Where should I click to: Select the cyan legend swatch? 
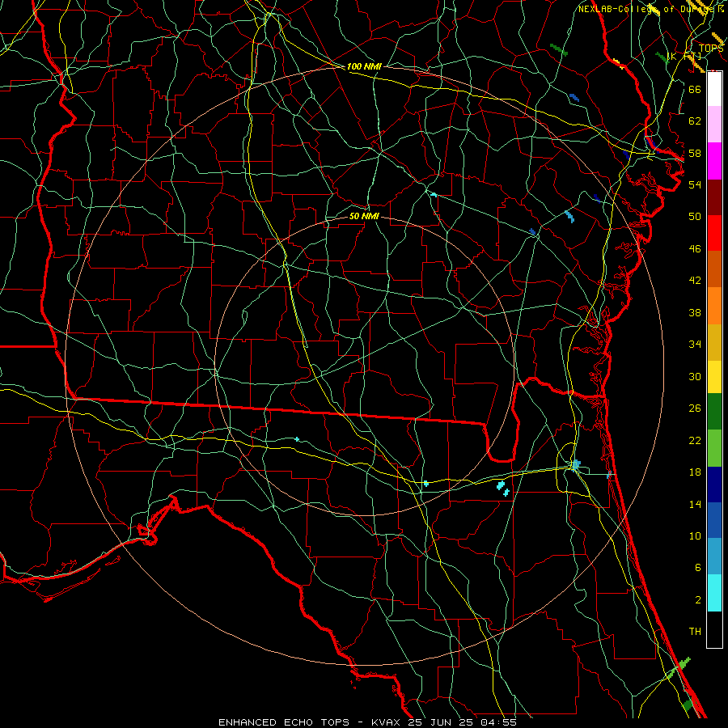[x=714, y=593]
